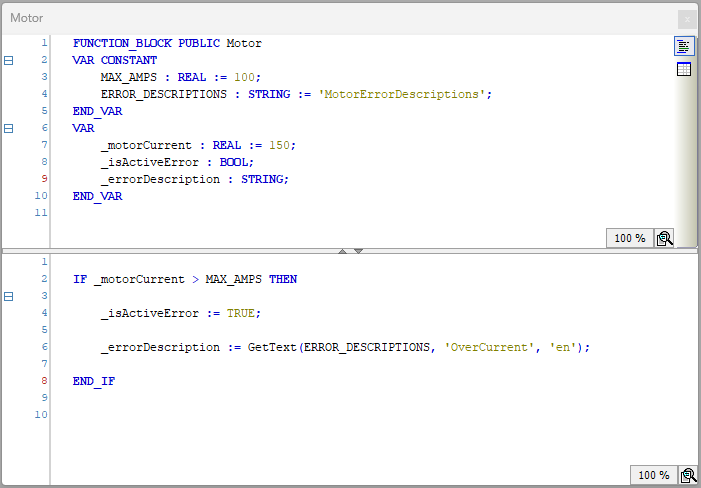Click zoom magnifier icon in declaration pane
Image resolution: width=701 pixels, height=488 pixels.
tap(664, 238)
